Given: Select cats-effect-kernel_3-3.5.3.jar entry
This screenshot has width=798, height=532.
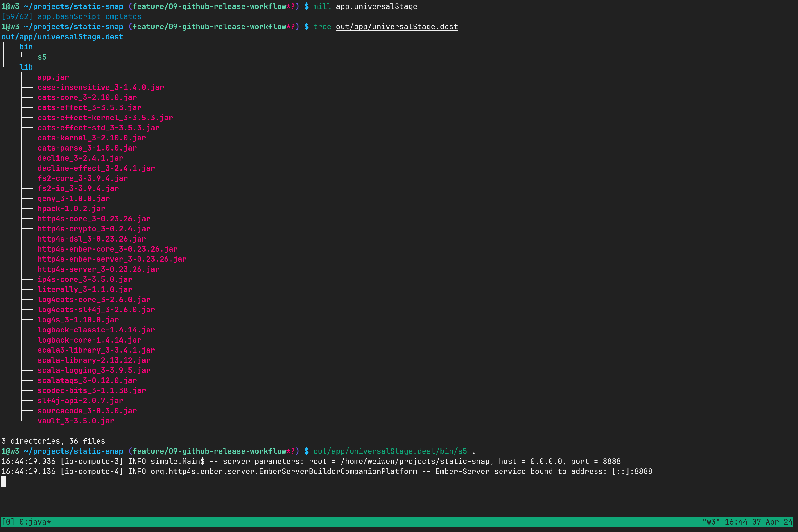Looking at the screenshot, I should pyautogui.click(x=105, y=118).
